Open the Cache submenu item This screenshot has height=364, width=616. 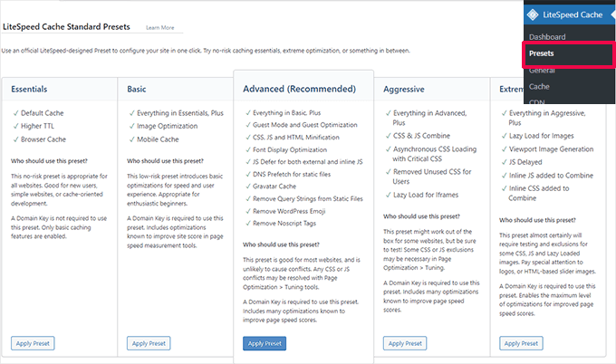pos(539,86)
